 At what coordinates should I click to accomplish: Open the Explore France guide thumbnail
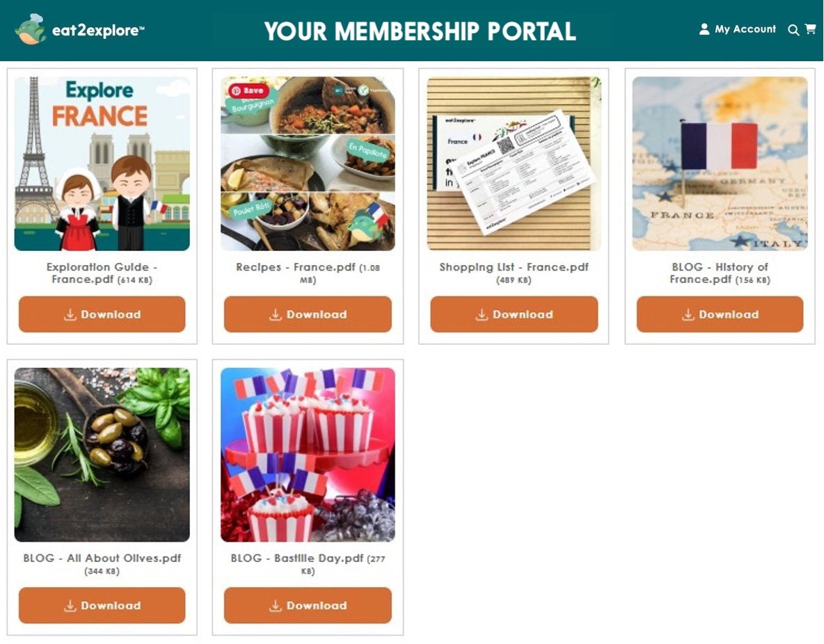[102, 163]
